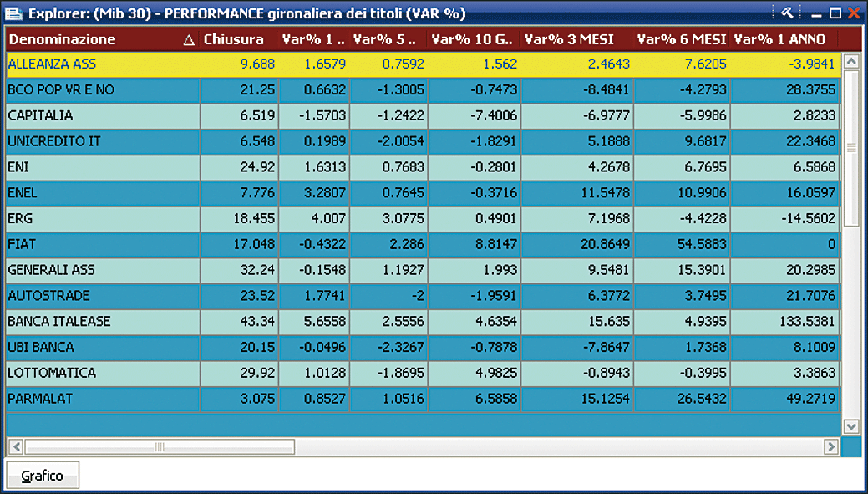This screenshot has width=868, height=494.
Task: Click the ALLEANZA ASS closing price 9.688
Action: click(257, 64)
